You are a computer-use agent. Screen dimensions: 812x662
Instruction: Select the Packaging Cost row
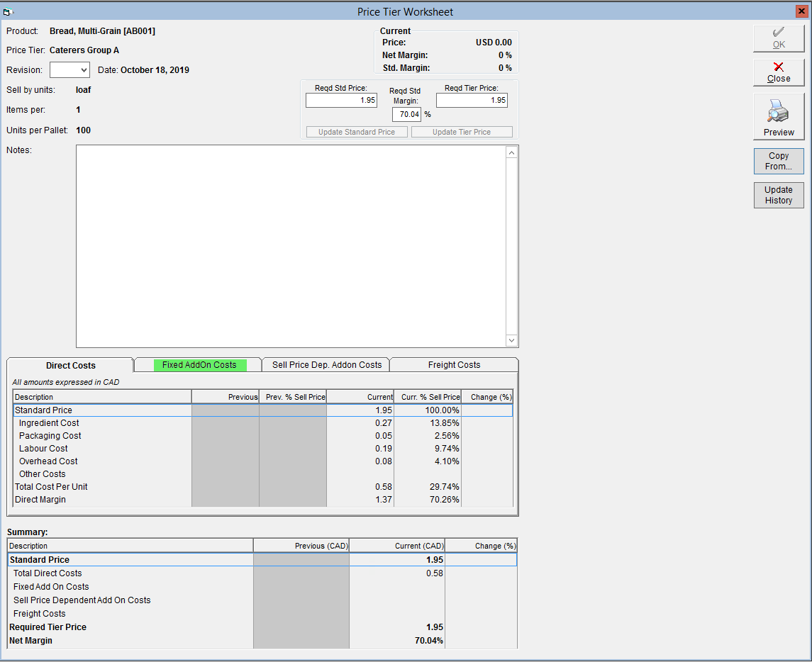(262, 436)
